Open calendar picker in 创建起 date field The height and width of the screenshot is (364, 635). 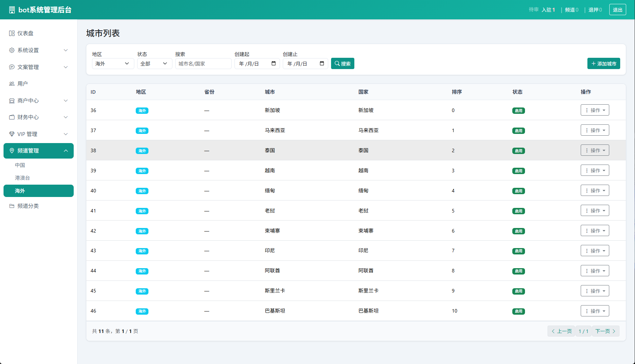coord(274,63)
